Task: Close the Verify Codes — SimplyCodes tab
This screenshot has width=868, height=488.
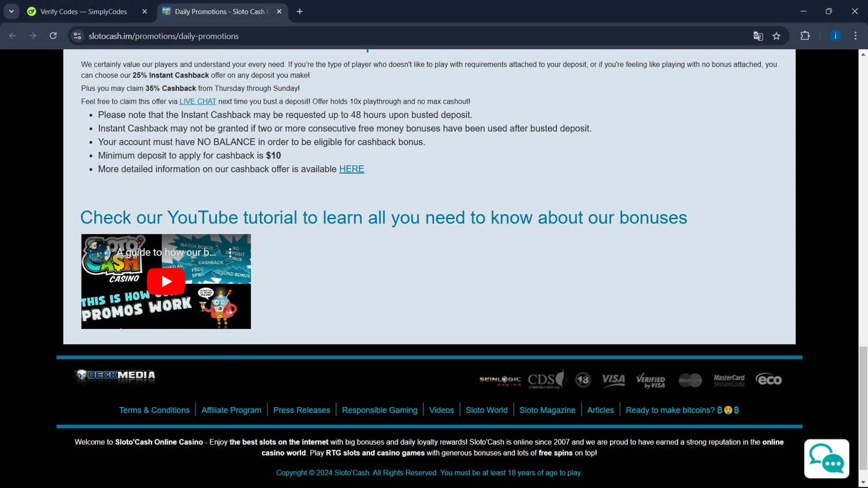Action: pyautogui.click(x=144, y=12)
